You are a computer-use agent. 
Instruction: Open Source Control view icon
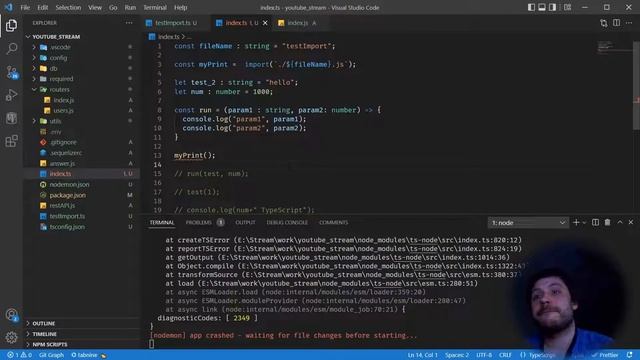[11, 72]
